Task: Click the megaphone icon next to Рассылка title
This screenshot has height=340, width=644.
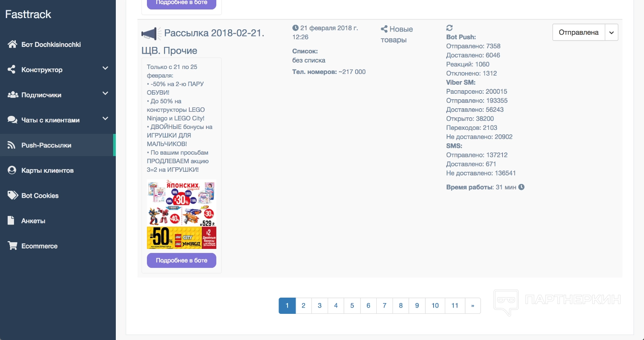Action: pyautogui.click(x=151, y=33)
